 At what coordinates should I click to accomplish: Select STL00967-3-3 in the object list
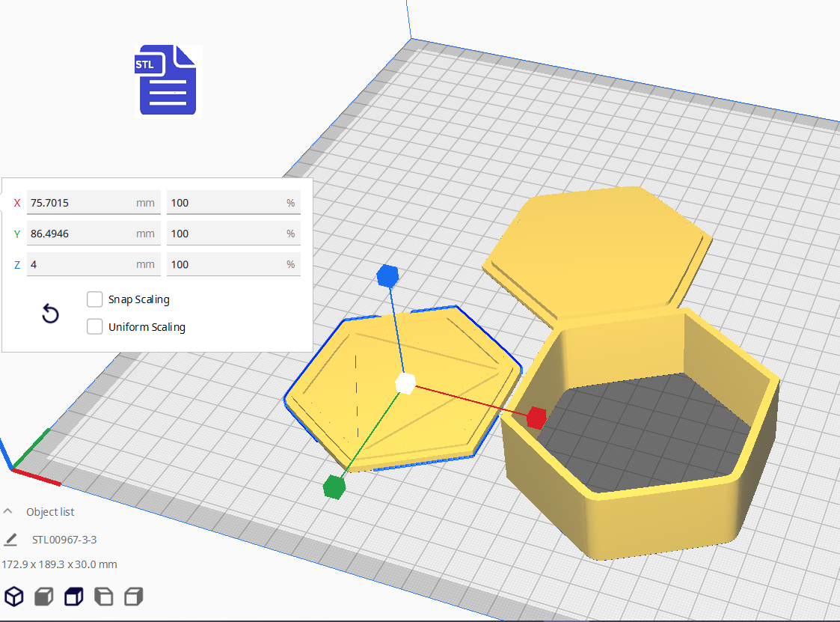click(64, 540)
